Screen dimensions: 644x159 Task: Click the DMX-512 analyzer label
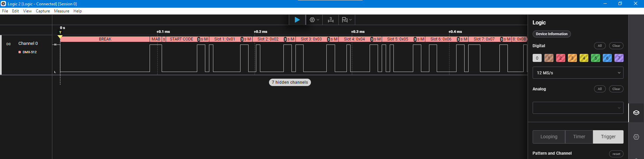coord(30,52)
